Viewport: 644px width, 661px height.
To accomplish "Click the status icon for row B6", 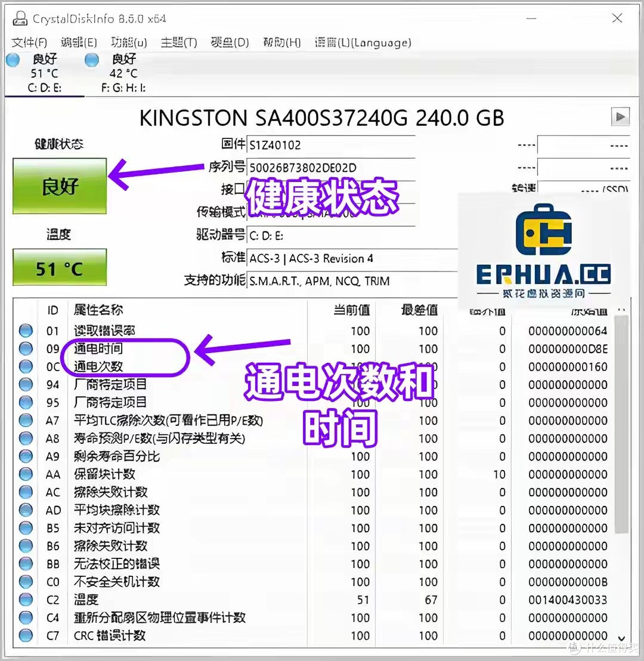I will point(26,545).
